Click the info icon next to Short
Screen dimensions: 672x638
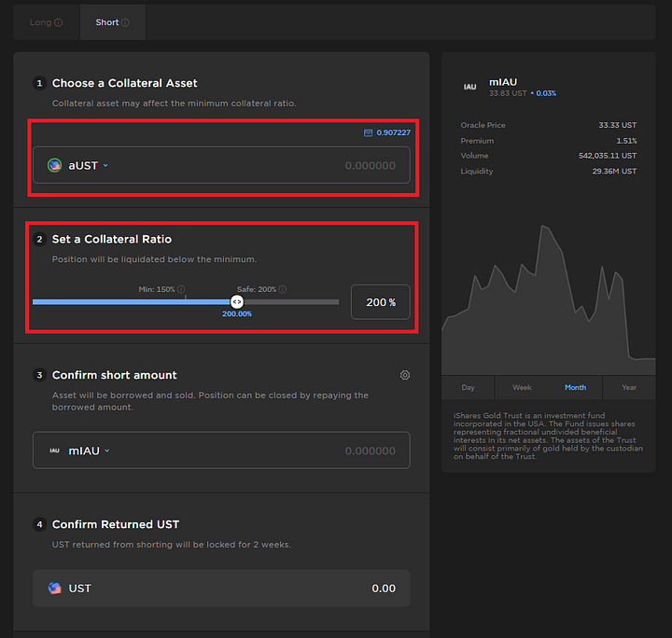pyautogui.click(x=125, y=22)
